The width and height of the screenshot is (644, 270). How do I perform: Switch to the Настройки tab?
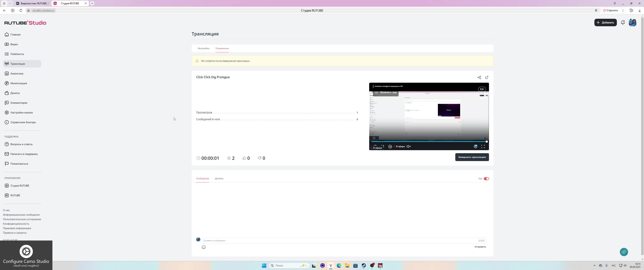click(x=203, y=48)
